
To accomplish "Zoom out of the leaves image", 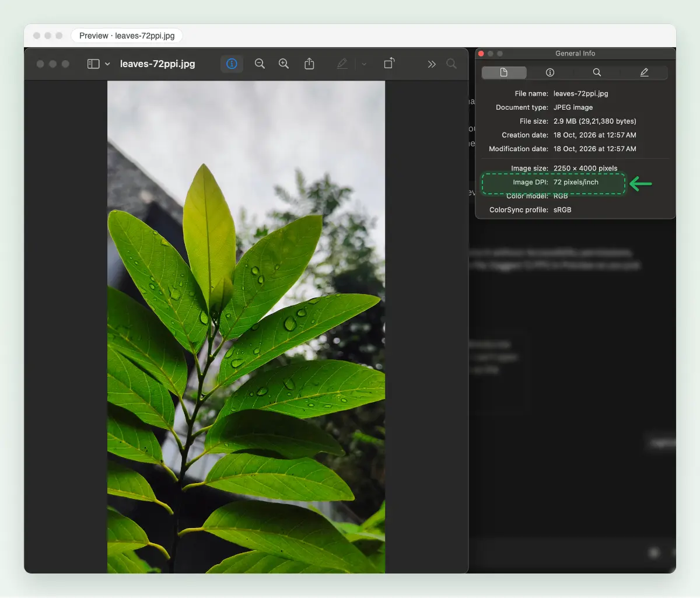I will click(x=260, y=64).
